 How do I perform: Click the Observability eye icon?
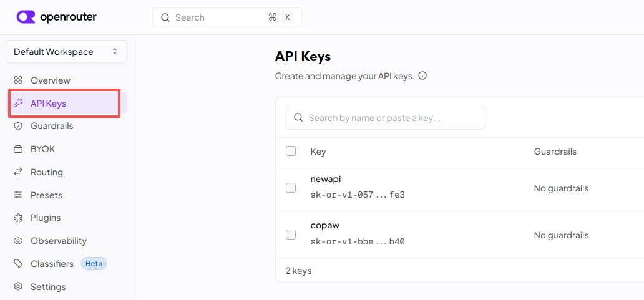pyautogui.click(x=18, y=241)
